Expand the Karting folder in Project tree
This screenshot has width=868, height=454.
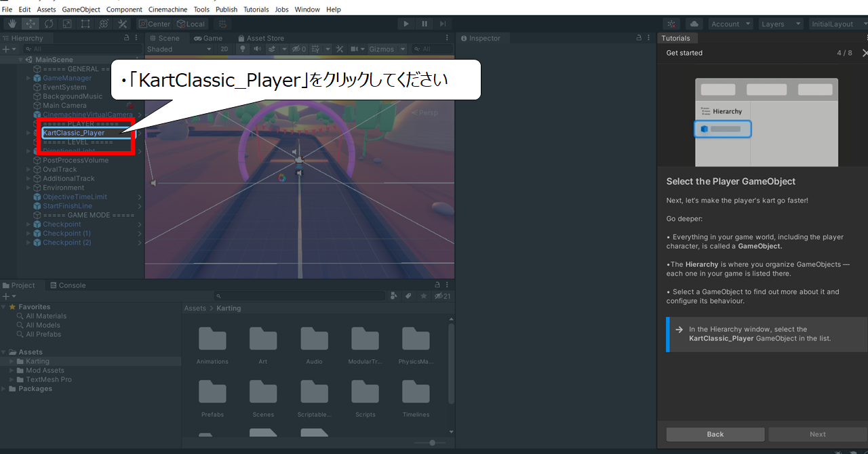pyautogui.click(x=12, y=361)
